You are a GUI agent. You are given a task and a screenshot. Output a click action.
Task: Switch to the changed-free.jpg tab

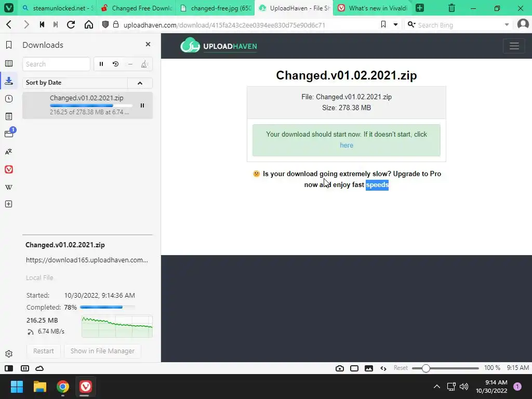click(x=216, y=8)
